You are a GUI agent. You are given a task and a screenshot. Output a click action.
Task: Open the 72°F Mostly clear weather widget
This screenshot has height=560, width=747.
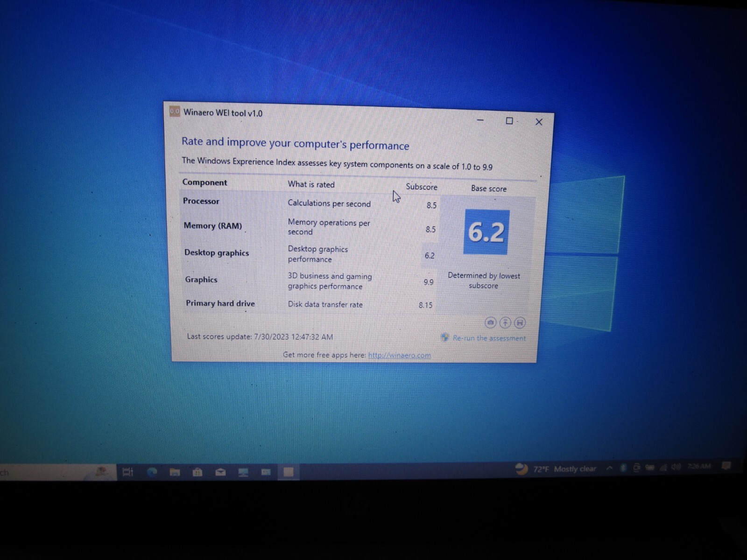pos(555,469)
